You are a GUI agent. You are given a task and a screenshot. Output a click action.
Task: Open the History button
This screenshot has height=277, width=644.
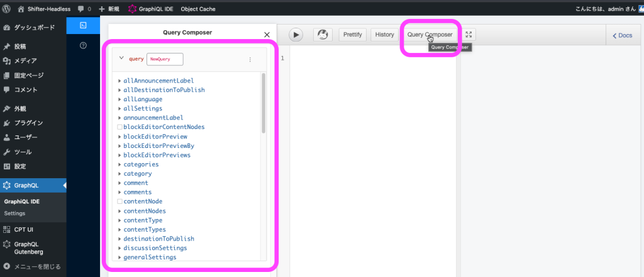384,35
